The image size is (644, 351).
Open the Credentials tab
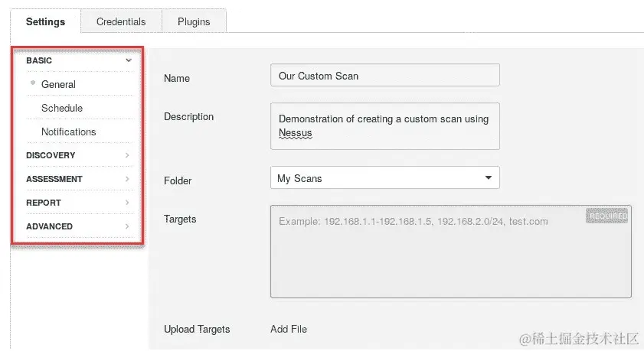pos(121,21)
